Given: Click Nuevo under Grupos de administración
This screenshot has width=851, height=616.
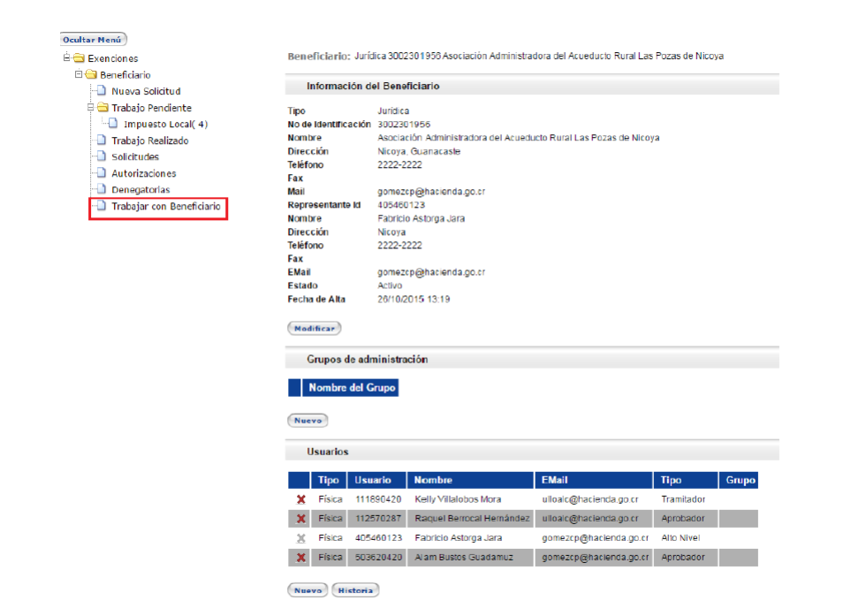Looking at the screenshot, I should coord(308,421).
